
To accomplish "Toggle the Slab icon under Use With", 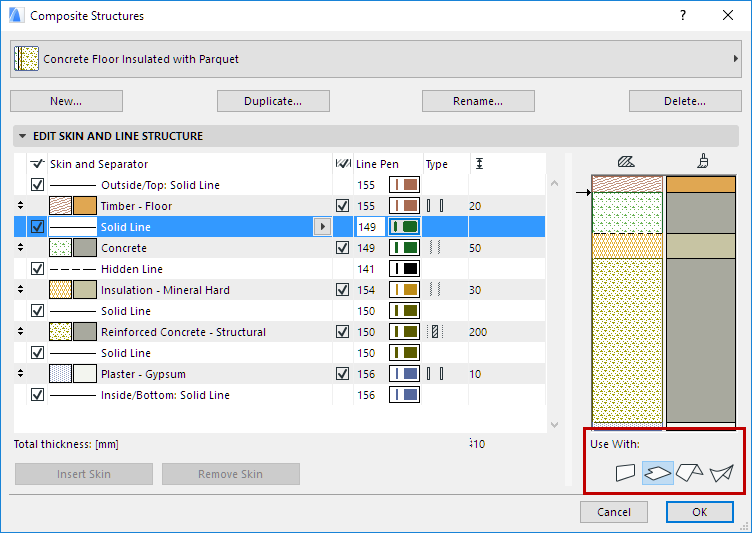I will tap(658, 473).
